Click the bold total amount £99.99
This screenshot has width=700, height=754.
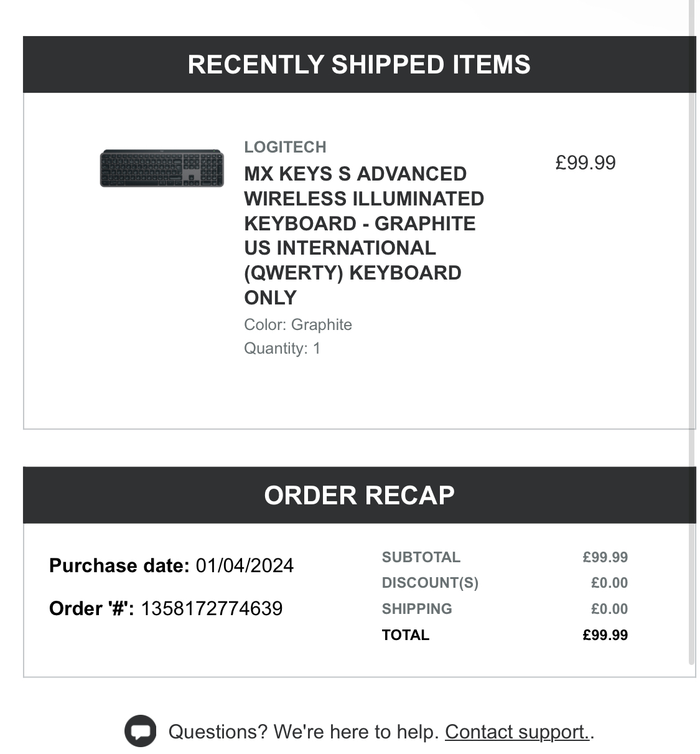[605, 635]
